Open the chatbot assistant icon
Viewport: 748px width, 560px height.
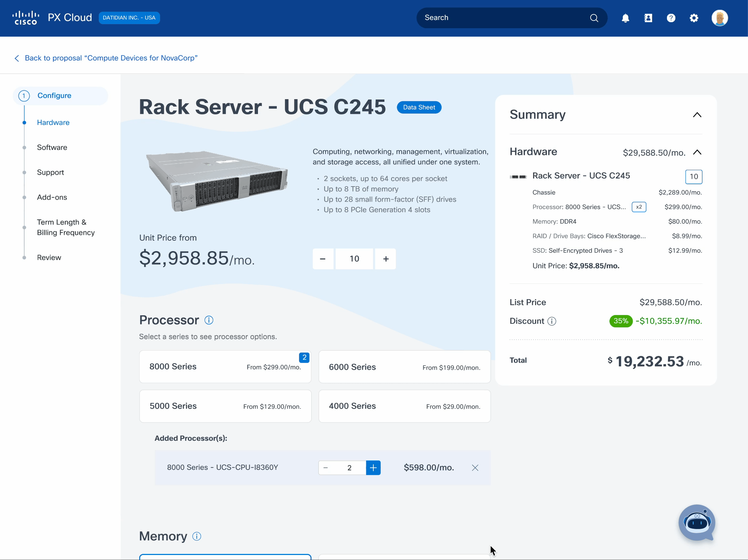697,522
